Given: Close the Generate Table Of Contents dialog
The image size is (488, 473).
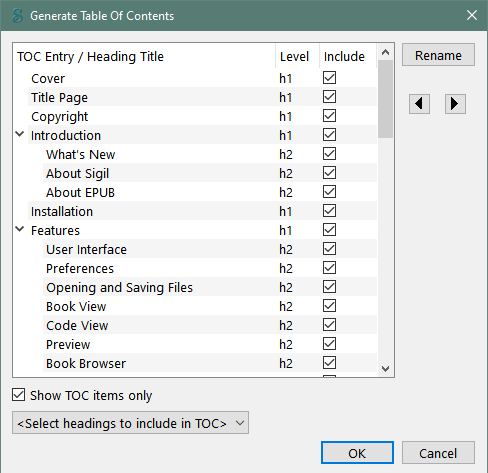Looking at the screenshot, I should pos(472,15).
